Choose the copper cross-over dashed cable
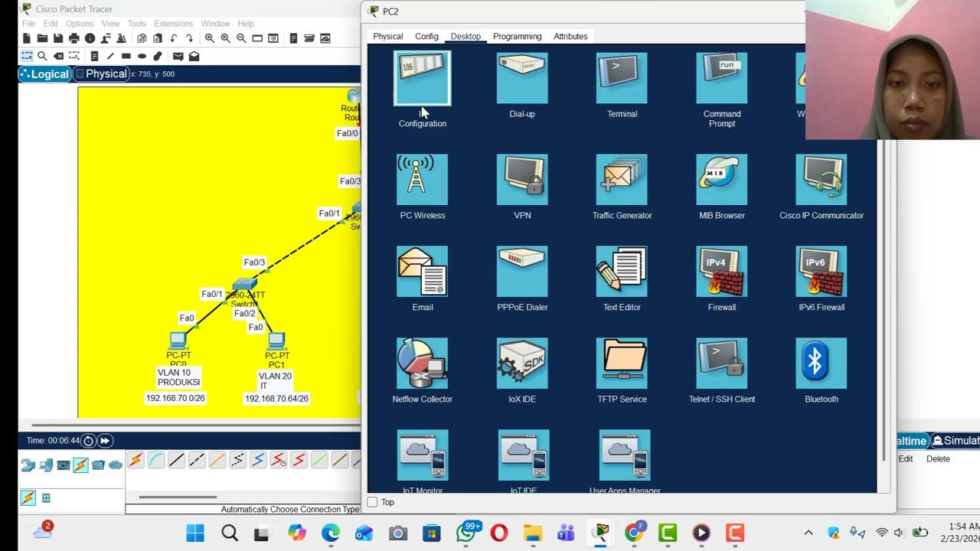The image size is (980, 551). [x=197, y=460]
